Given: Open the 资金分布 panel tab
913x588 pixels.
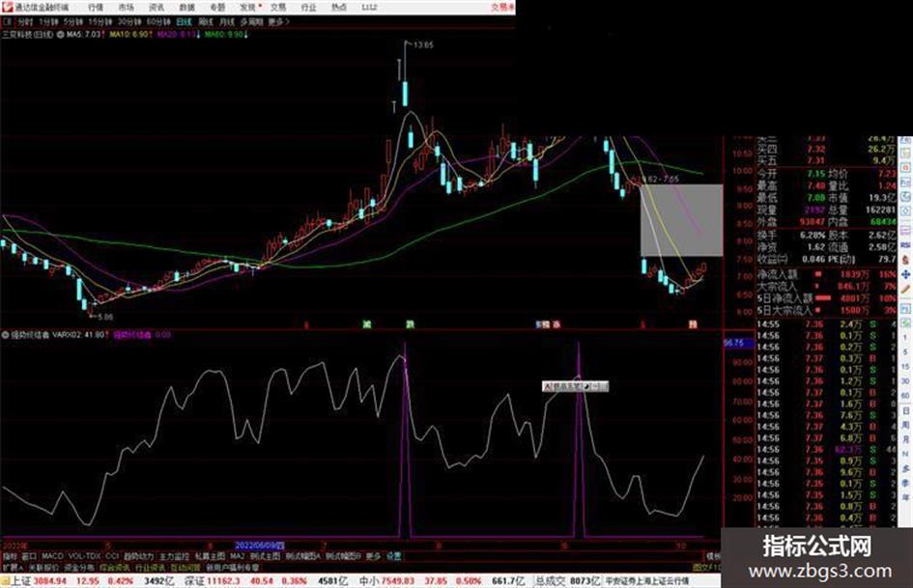Looking at the screenshot, I should click(x=79, y=567).
